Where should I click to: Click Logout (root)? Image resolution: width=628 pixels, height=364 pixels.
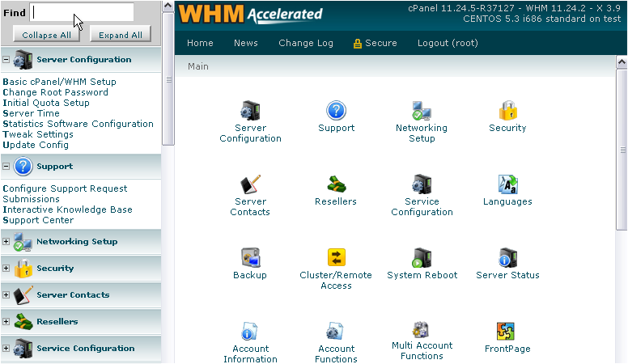click(x=448, y=43)
